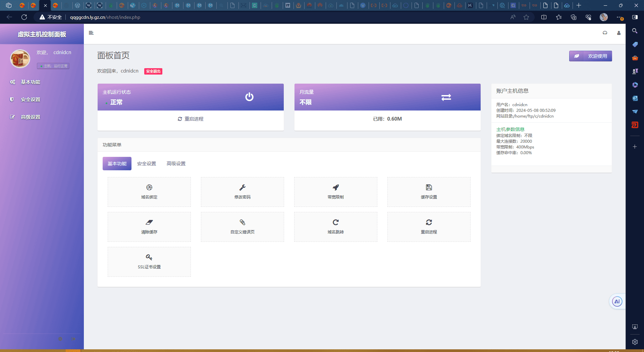Expand 高级设置 in the left sidebar

[x=30, y=117]
